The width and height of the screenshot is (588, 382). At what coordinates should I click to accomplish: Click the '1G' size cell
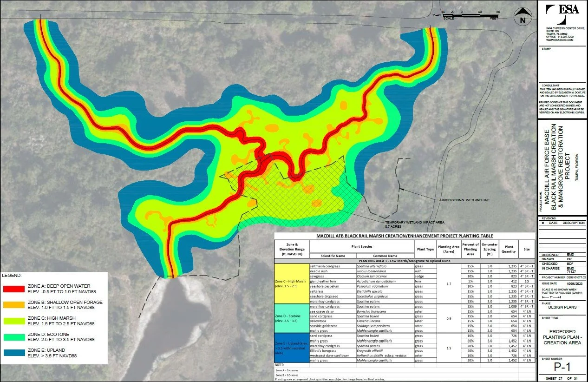tap(527, 281)
